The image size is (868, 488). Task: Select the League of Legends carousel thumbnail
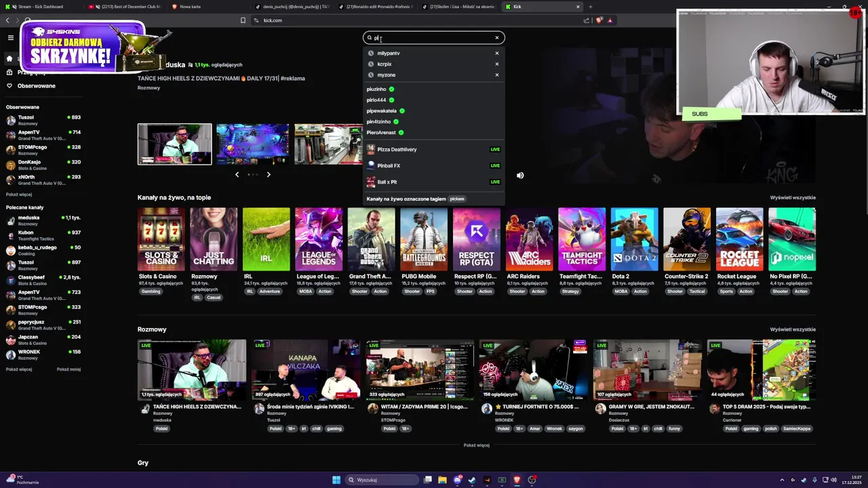click(253, 144)
